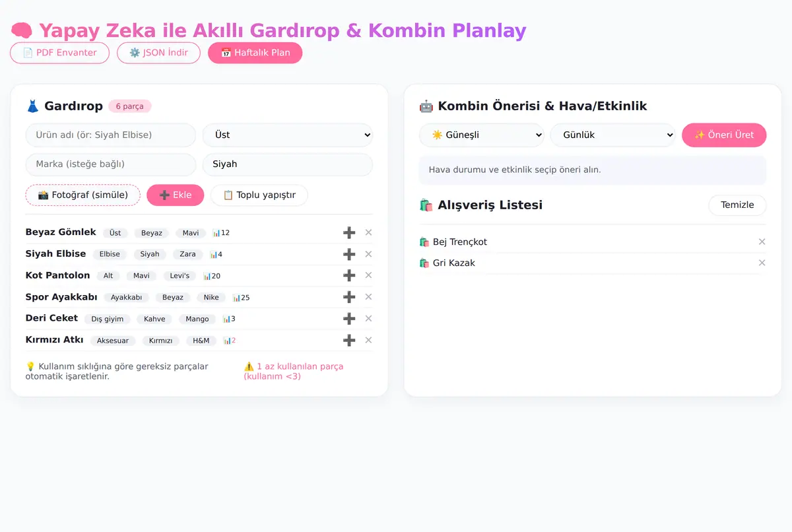Click the 1 az kullanılan parça warning
The width and height of the screenshot is (792, 532).
click(294, 371)
